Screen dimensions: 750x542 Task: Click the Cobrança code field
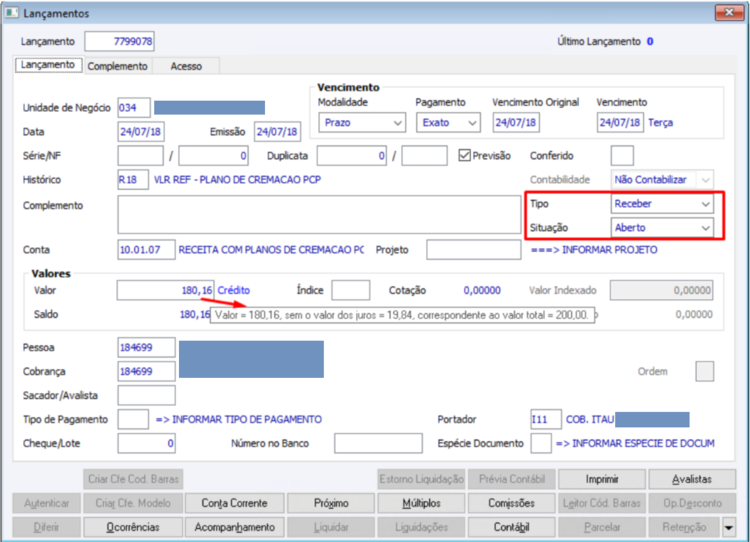(x=146, y=371)
